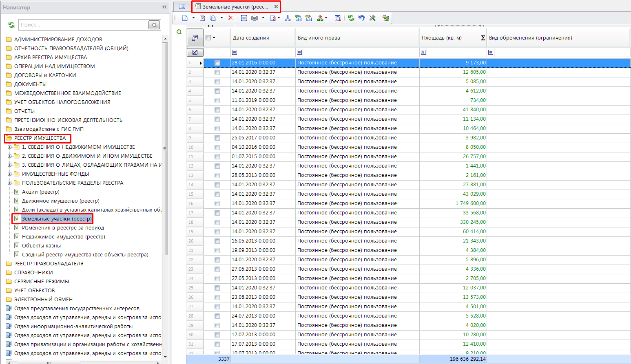Sort by Дата создания column header
The image size is (631, 364).
[263, 38]
